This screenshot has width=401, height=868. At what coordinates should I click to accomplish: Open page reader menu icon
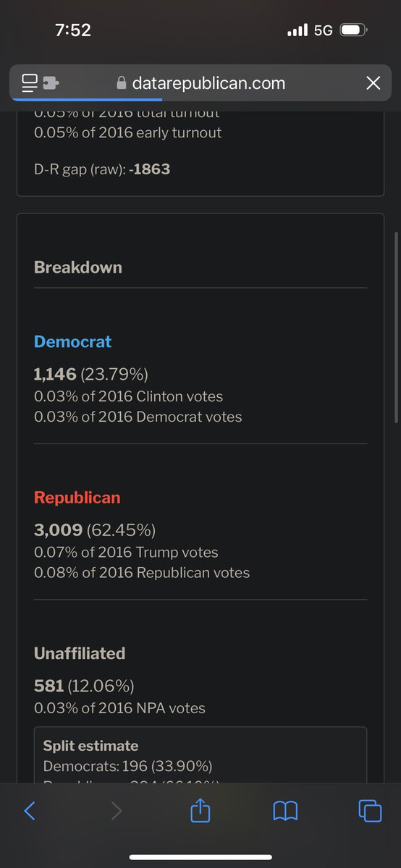[x=30, y=83]
